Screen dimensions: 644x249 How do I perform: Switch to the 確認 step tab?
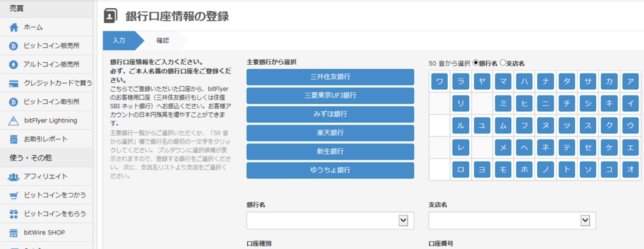tap(163, 41)
